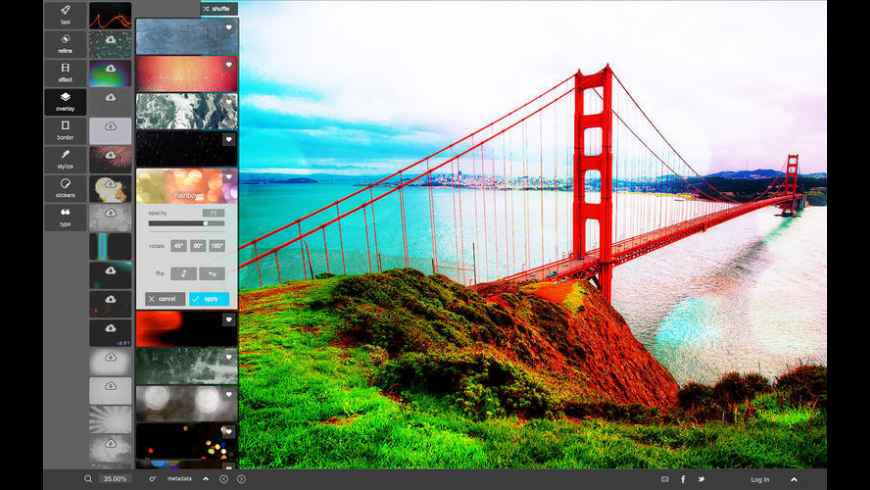Favorite the black rain overlay via heart

pos(229,140)
